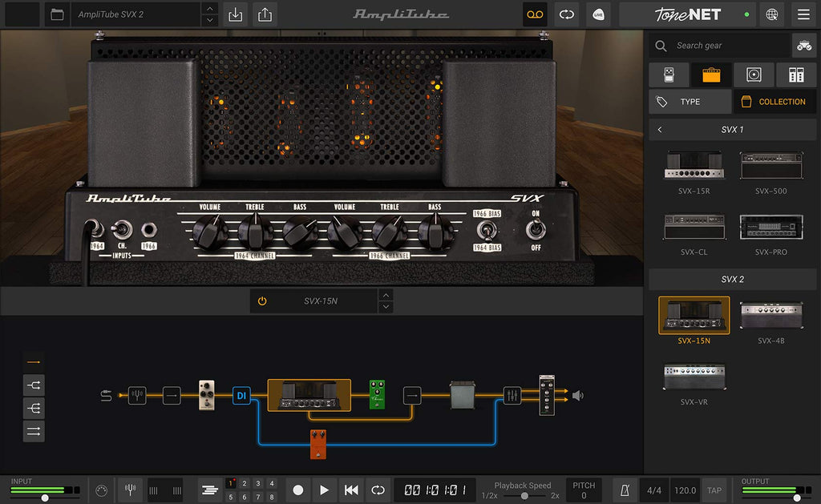Select the SVX-CL amp thumbnail
Viewport: 821px width, 504px height.
click(694, 227)
